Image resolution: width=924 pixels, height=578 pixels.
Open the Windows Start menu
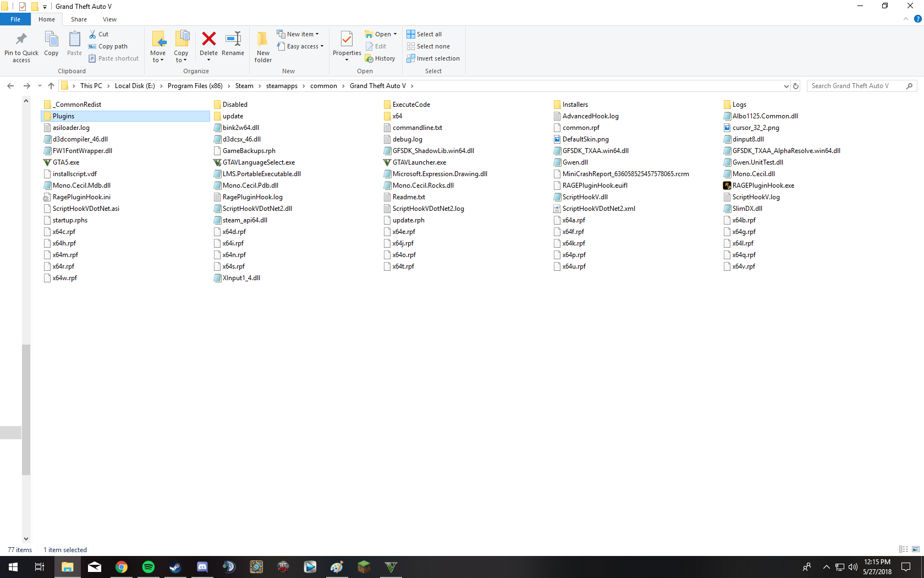[13, 567]
